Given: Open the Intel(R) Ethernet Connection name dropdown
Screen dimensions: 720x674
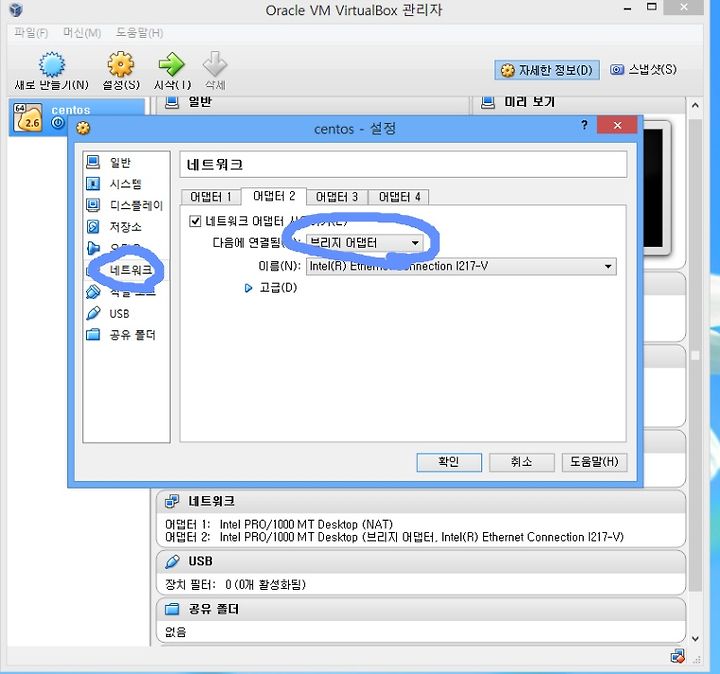Looking at the screenshot, I should (x=461, y=266).
